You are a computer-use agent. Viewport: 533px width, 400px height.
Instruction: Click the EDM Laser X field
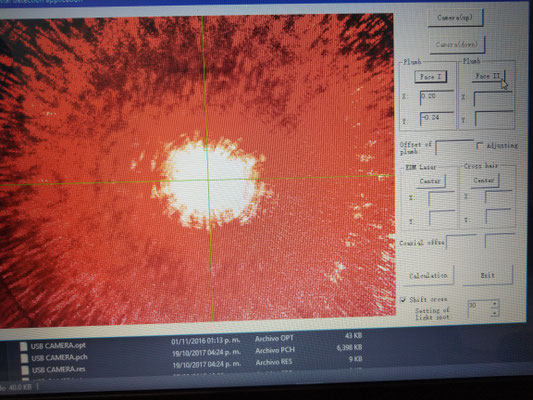[x=441, y=198]
